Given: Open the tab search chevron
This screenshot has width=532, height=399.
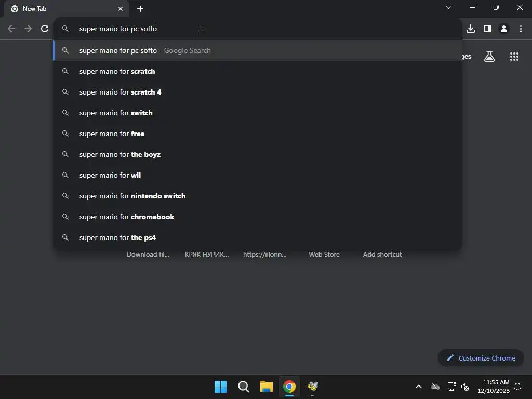Looking at the screenshot, I should pyautogui.click(x=448, y=7).
